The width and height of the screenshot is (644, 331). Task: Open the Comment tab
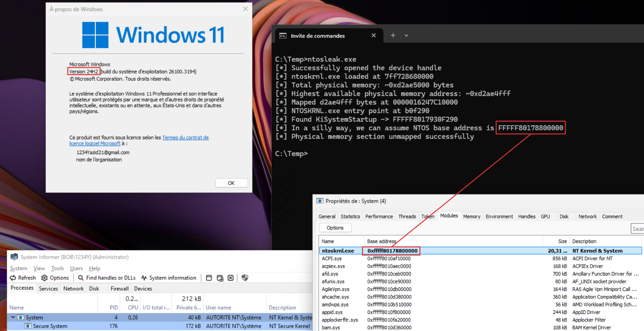click(x=612, y=216)
